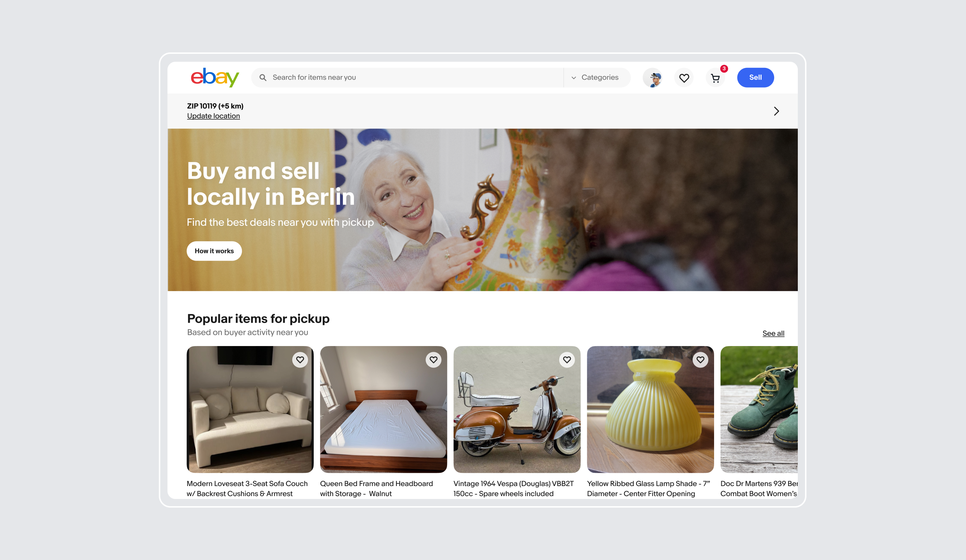Click the Sell button
Image resolution: width=966 pixels, height=560 pixels.
pos(755,78)
